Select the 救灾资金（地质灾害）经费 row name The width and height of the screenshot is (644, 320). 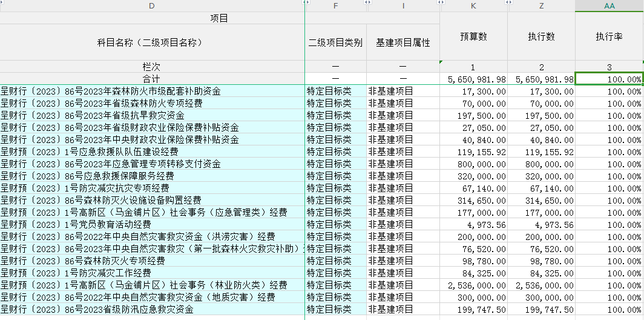152,298
